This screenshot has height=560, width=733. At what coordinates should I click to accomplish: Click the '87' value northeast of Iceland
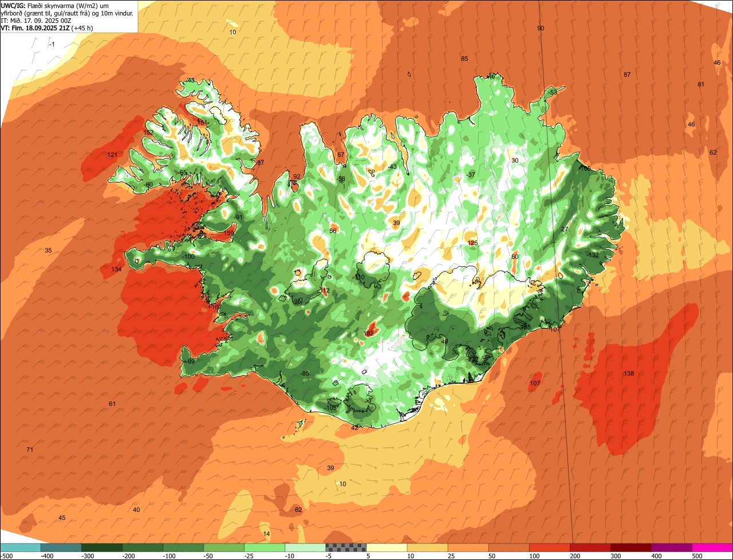click(x=627, y=74)
